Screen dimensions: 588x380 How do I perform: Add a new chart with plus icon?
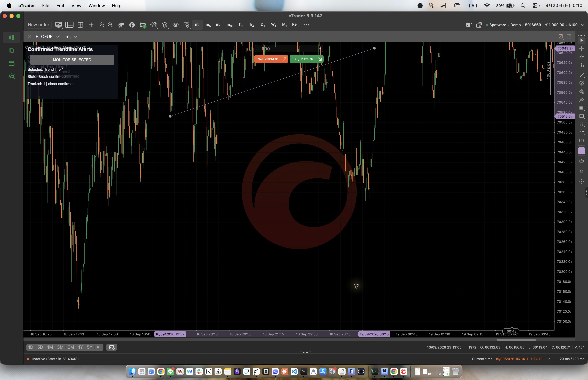91,25
